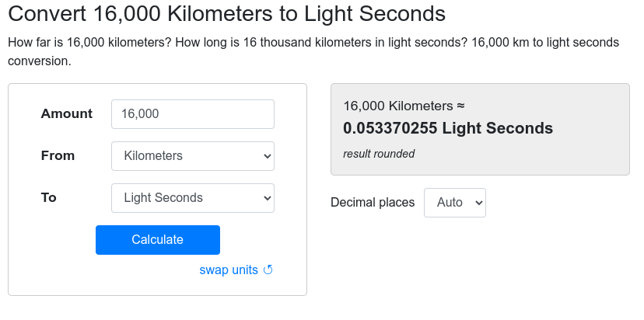
Task: Click the "16,000 Kilometers ≈" result line
Action: [404, 106]
